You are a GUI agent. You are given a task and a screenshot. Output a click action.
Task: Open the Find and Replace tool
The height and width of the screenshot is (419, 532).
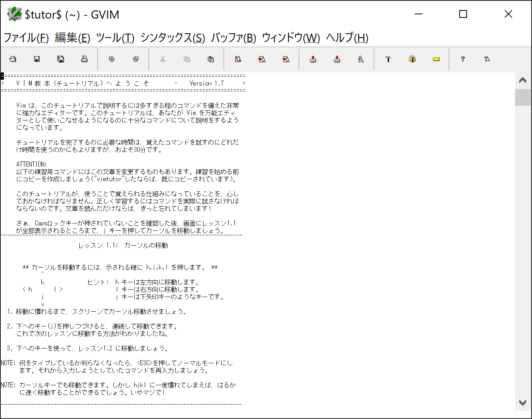coord(238,59)
